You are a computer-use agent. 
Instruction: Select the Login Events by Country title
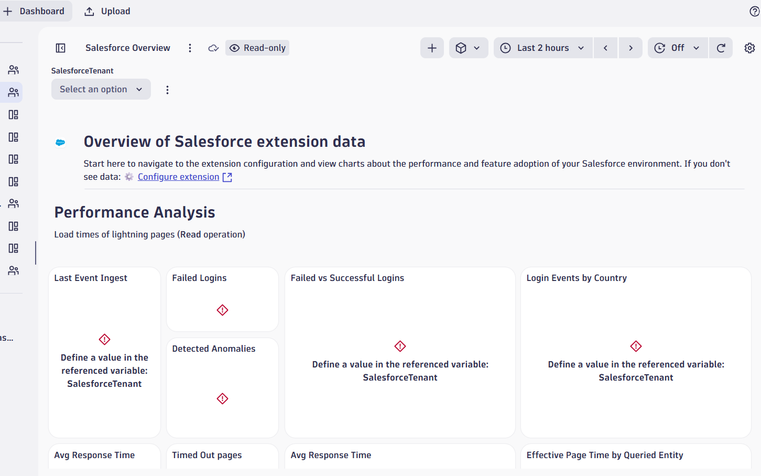click(x=577, y=278)
